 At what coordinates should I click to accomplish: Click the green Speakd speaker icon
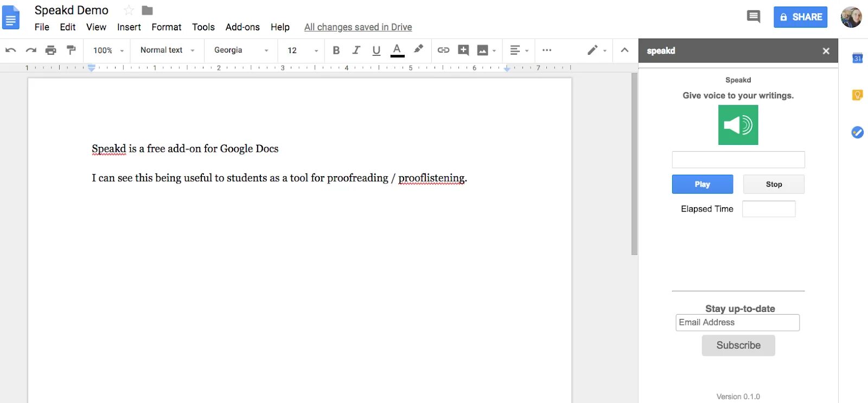(x=738, y=125)
